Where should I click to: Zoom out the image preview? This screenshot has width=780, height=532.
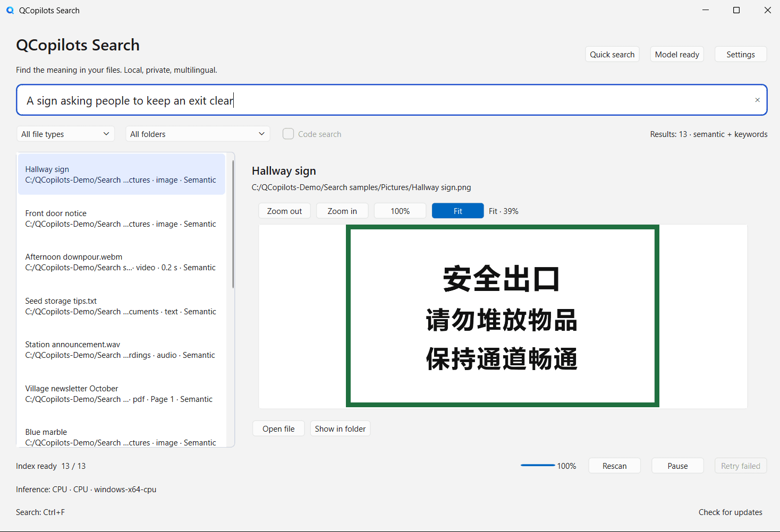pyautogui.click(x=284, y=211)
